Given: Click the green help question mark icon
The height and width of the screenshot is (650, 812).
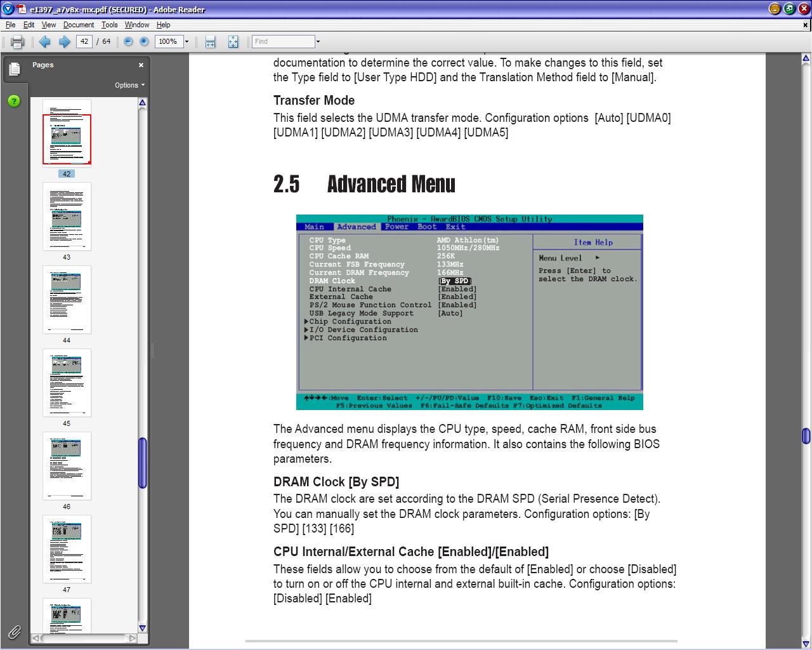Looking at the screenshot, I should click(14, 101).
